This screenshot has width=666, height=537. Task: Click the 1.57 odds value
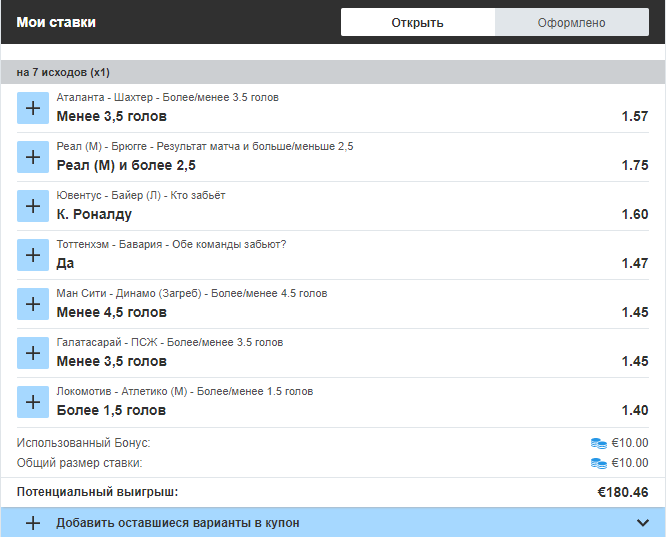[635, 116]
